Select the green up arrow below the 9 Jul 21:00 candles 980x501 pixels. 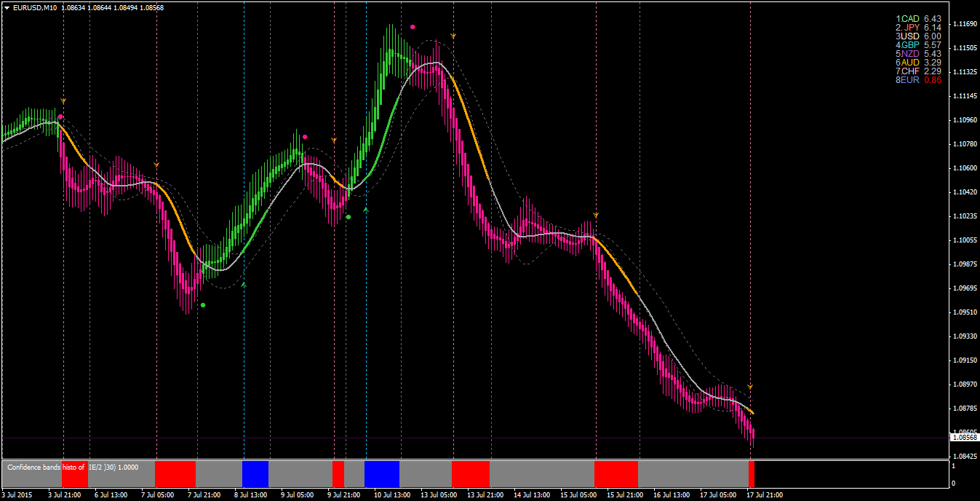pos(366,210)
